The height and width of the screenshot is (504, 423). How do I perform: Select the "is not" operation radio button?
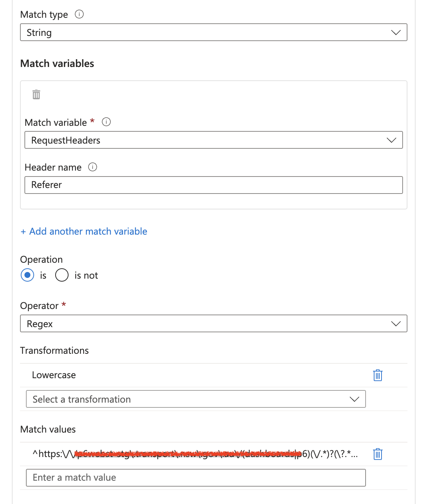point(62,275)
